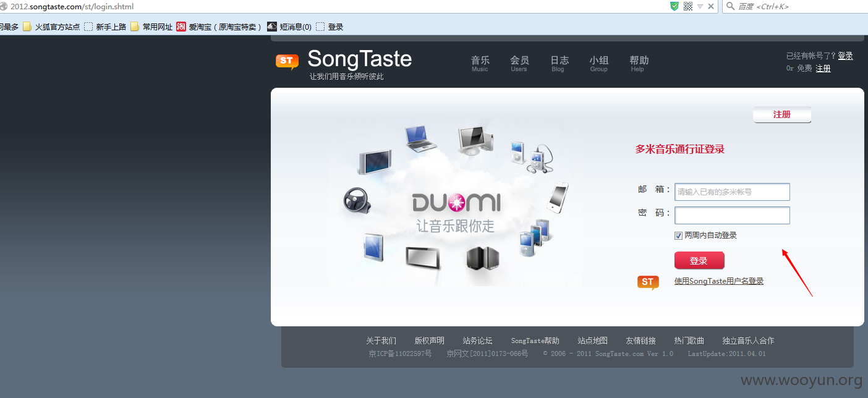The width and height of the screenshot is (868, 398).
Task: Click the 注册 link in header
Action: [823, 69]
